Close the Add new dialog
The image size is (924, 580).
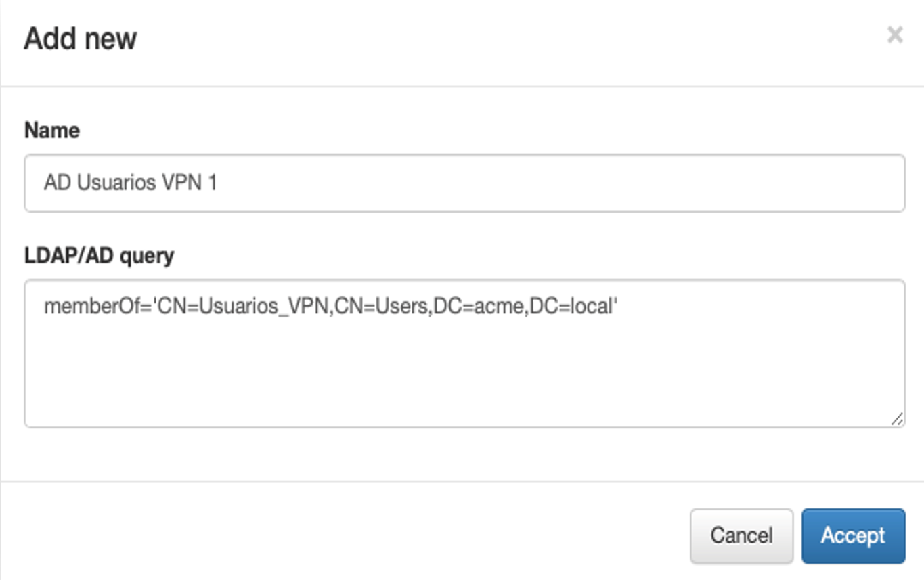pyautogui.click(x=894, y=35)
